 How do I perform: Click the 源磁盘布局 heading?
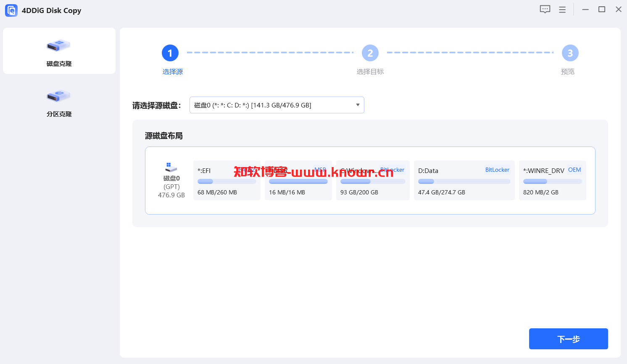[x=164, y=136]
